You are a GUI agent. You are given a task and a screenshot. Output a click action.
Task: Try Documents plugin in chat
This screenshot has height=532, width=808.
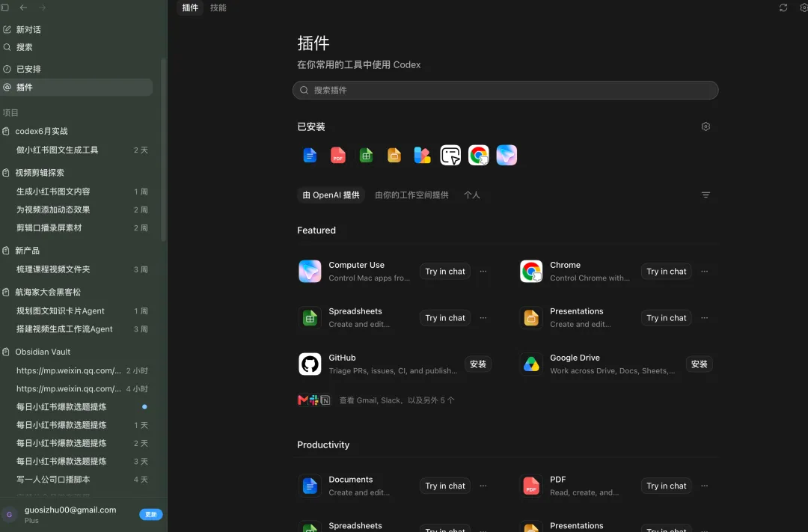tap(445, 486)
